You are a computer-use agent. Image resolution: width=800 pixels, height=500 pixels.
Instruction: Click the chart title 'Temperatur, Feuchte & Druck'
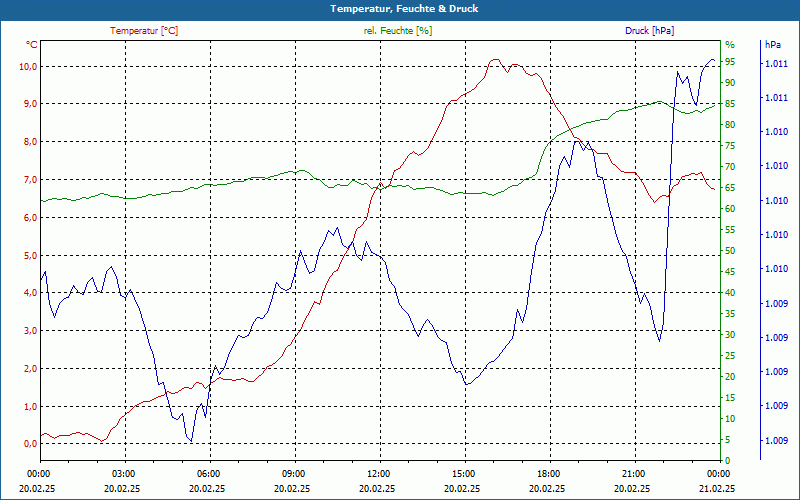pyautogui.click(x=404, y=9)
